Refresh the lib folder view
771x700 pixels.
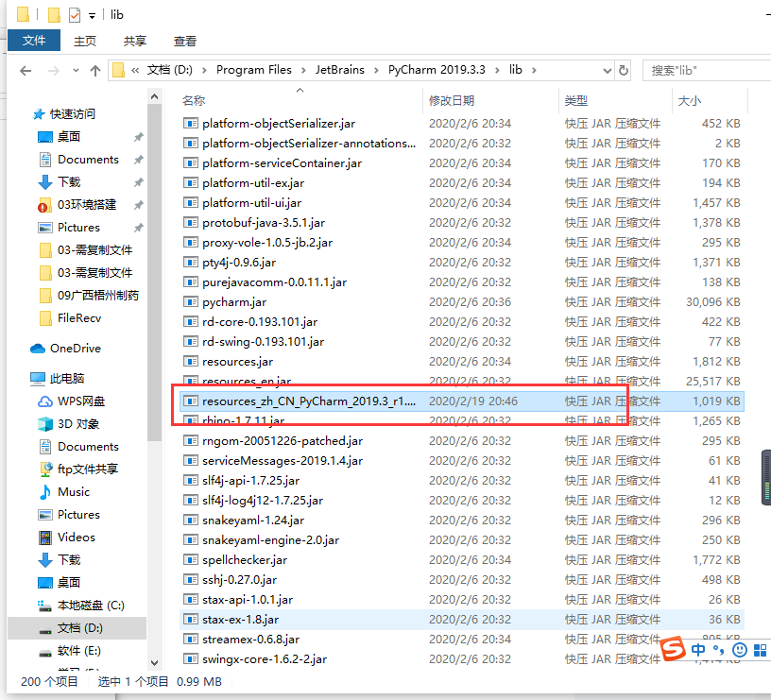click(x=624, y=70)
